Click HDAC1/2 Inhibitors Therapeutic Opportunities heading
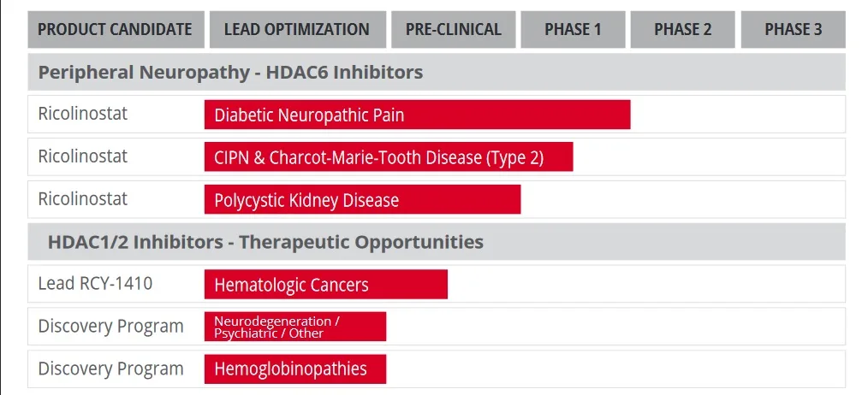Image resolution: width=868 pixels, height=395 pixels. click(x=265, y=242)
